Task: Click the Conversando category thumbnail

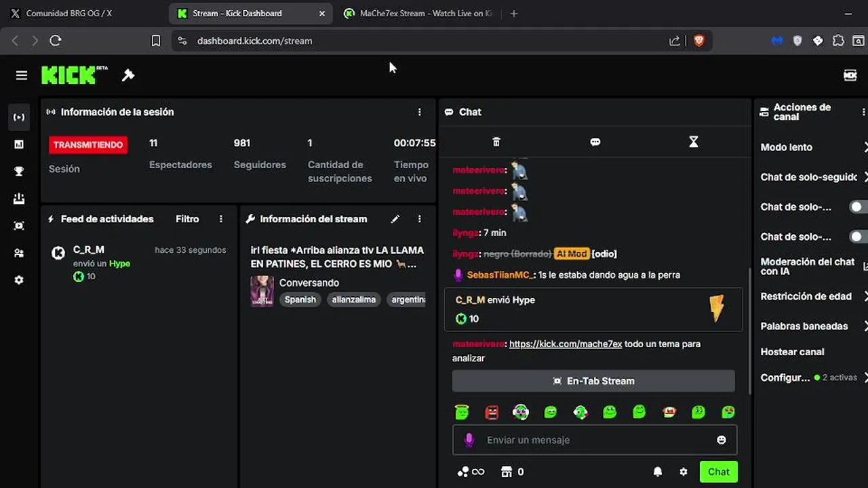Action: 262,291
